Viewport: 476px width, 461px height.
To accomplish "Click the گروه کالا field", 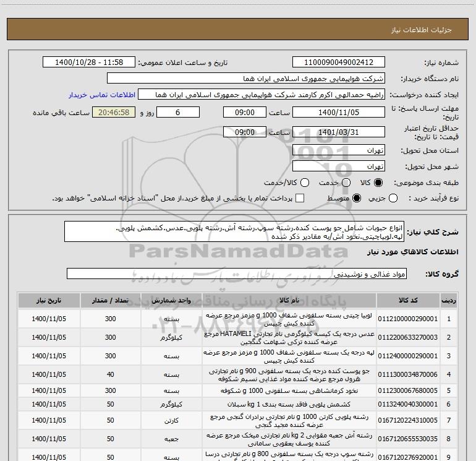I will tap(236, 274).
